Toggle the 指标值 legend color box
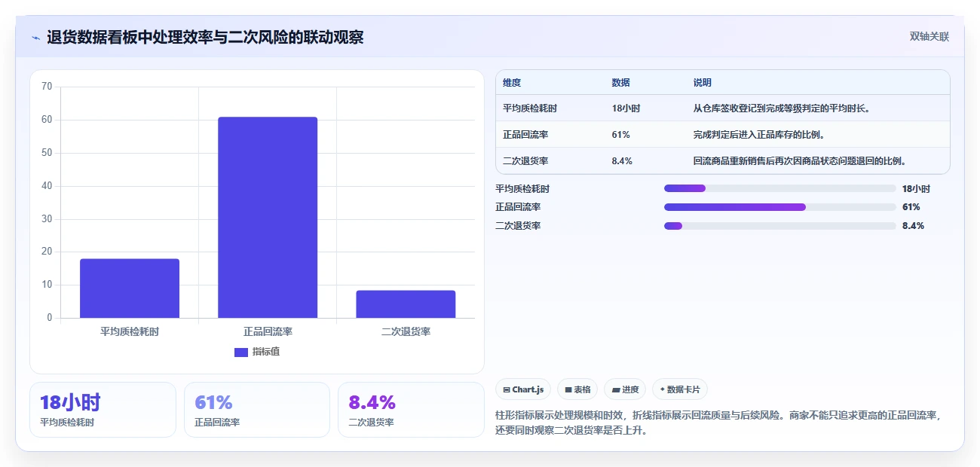This screenshot has width=980, height=467. click(241, 352)
